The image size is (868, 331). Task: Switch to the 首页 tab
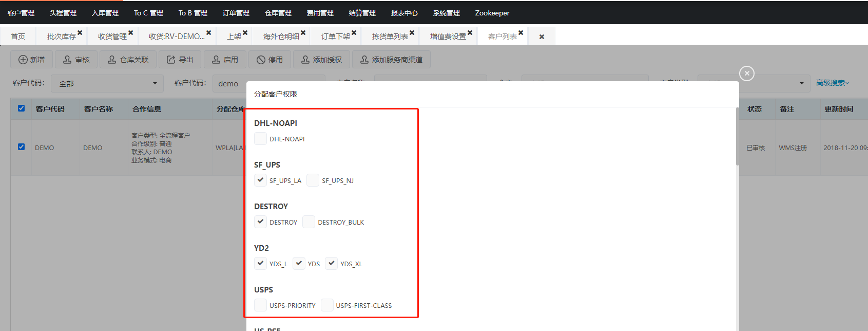coord(18,36)
